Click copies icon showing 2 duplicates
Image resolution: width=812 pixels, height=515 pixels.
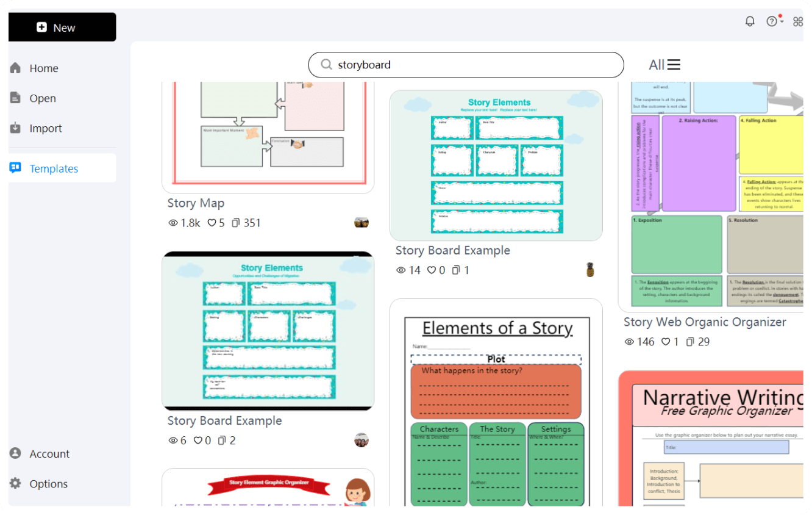point(223,441)
